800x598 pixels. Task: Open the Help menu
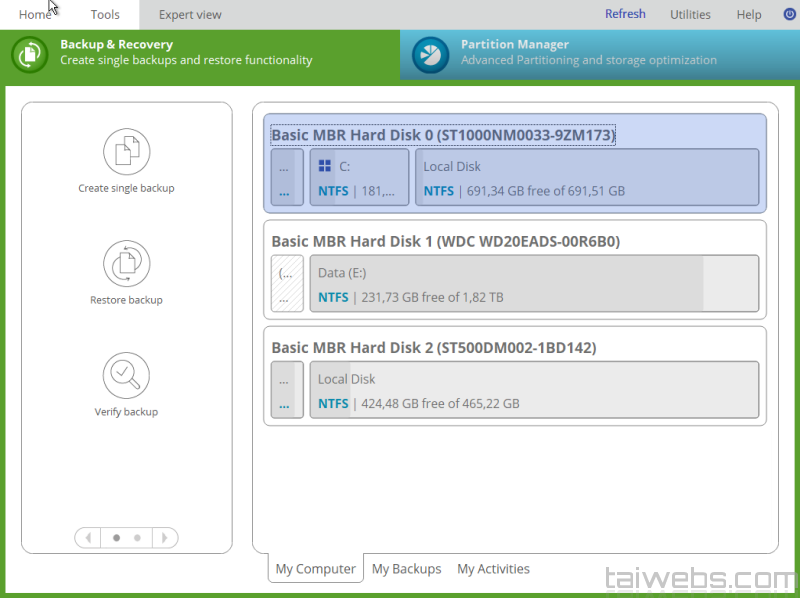(x=749, y=15)
